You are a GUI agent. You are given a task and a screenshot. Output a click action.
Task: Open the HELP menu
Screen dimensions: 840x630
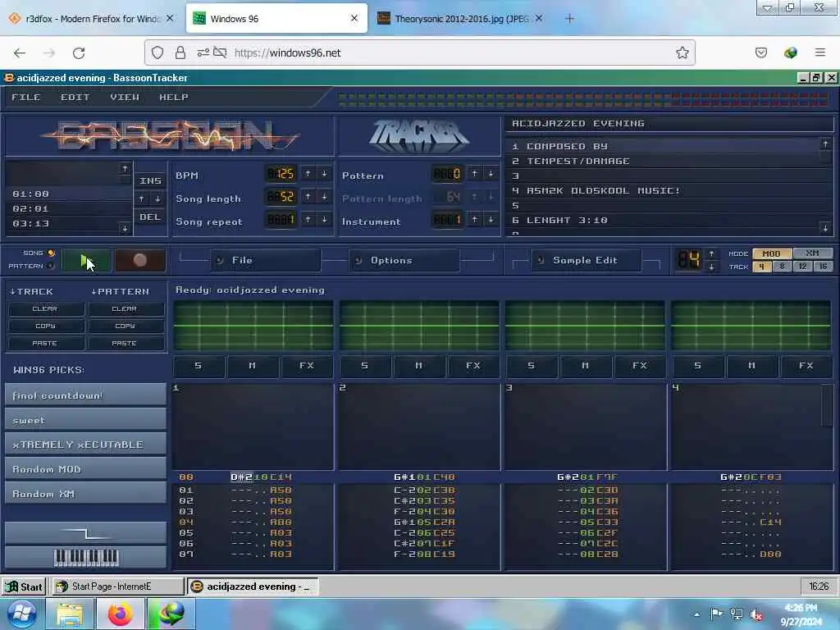[x=174, y=98]
